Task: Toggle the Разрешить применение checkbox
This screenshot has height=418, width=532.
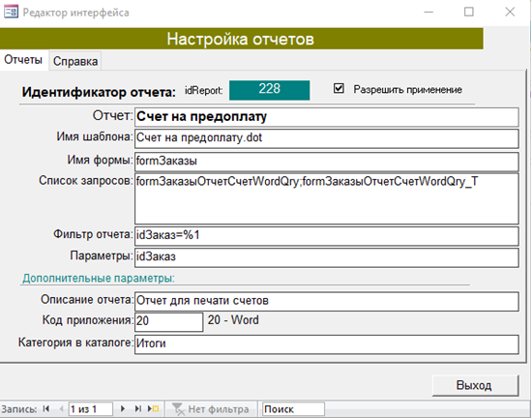Action: pyautogui.click(x=339, y=89)
